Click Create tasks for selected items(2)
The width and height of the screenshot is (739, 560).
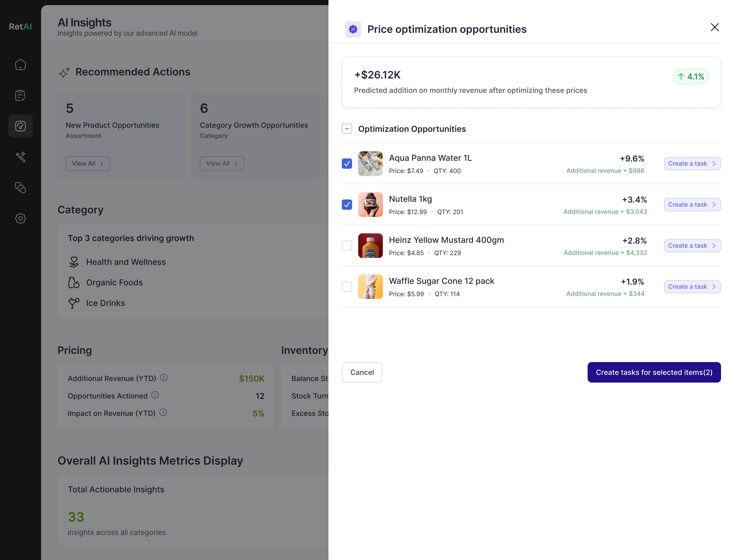(x=654, y=372)
